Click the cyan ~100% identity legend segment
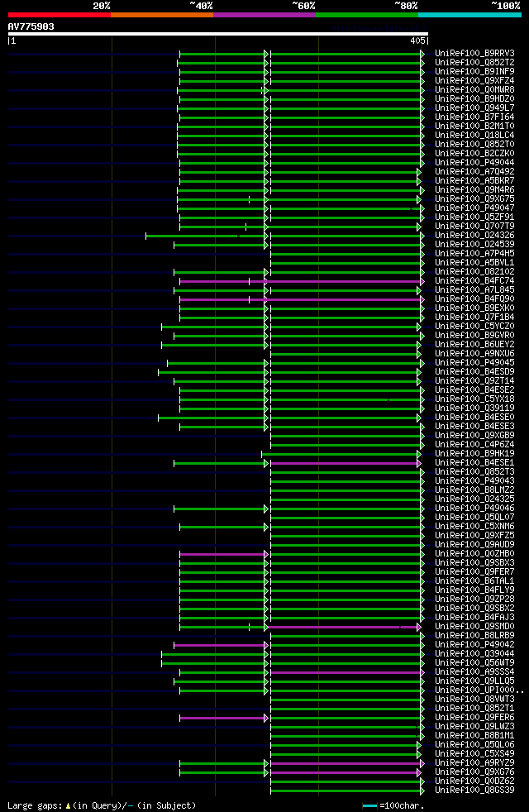 [469, 15]
